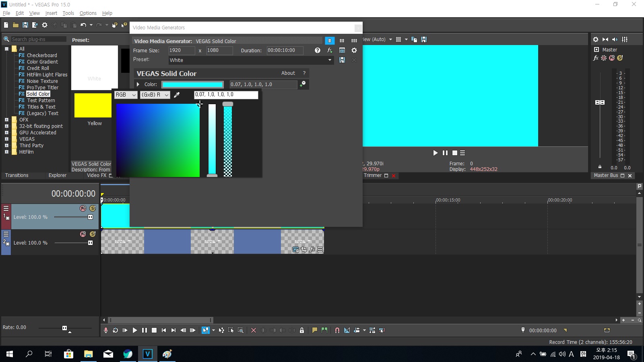The image size is (644, 362).
Task: Select the Yellow preset thumbnail
Action: coord(93,105)
